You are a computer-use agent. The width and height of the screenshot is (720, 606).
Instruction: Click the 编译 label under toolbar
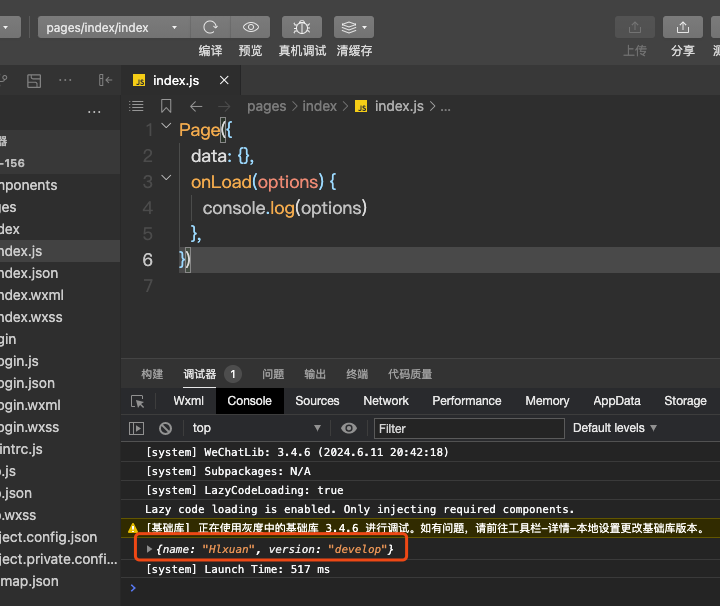point(210,50)
